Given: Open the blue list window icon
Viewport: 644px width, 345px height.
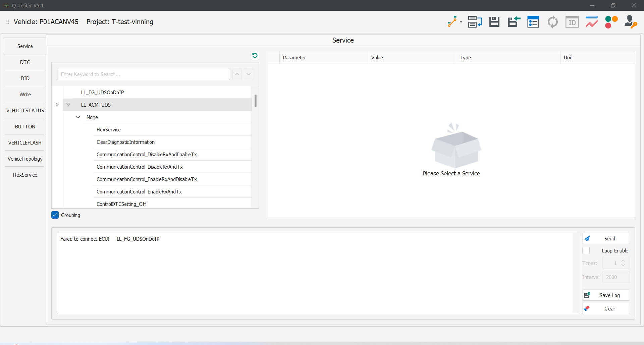Looking at the screenshot, I should tap(533, 22).
